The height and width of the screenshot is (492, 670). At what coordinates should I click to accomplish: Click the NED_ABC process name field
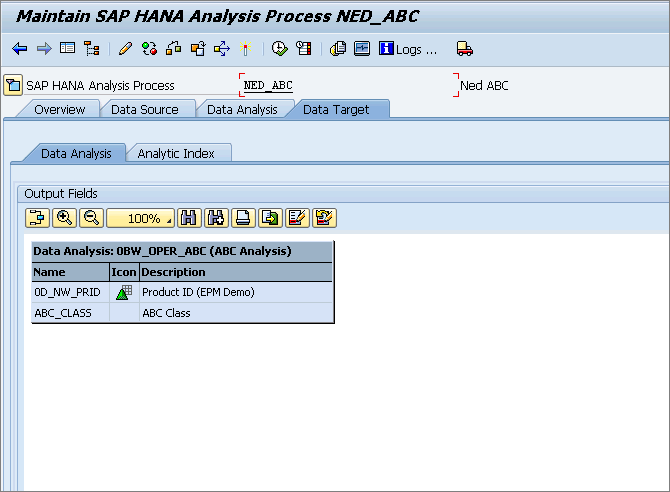coord(348,85)
